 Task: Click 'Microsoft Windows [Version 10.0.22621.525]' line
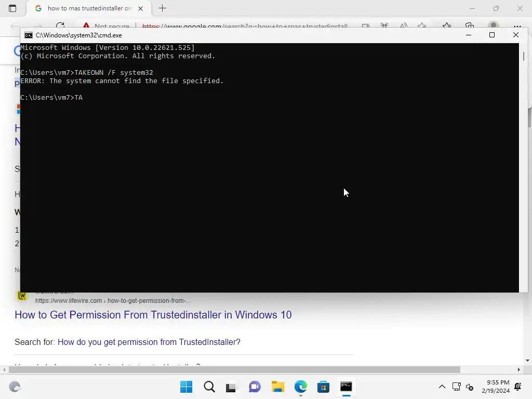(x=108, y=47)
